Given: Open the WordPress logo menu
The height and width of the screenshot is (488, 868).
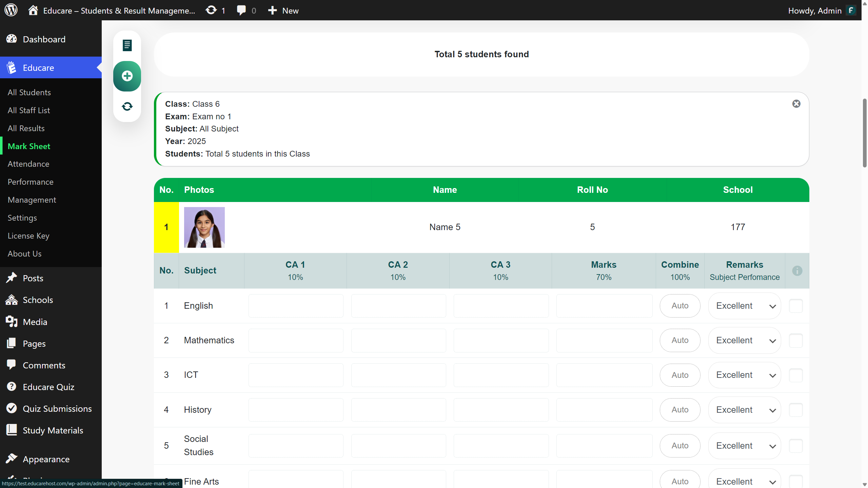Looking at the screenshot, I should (x=11, y=10).
